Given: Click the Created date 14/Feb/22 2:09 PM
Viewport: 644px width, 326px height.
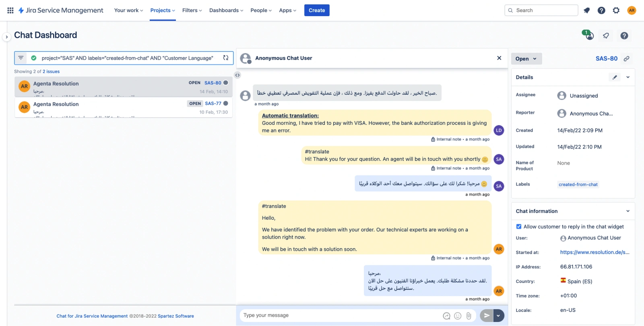Looking at the screenshot, I should pyautogui.click(x=580, y=130).
